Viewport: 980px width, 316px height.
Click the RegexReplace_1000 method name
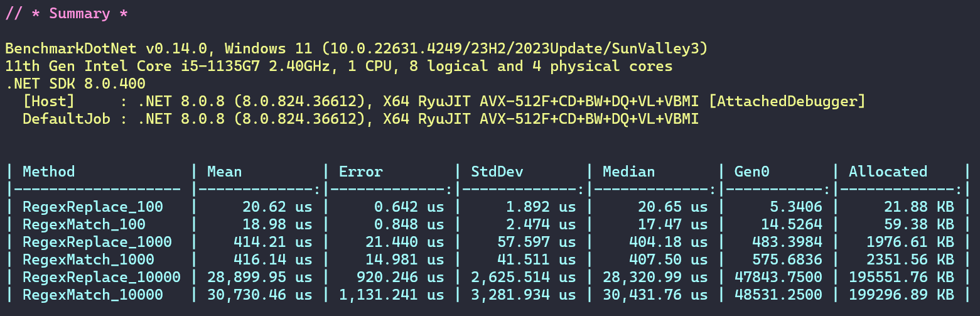(x=97, y=242)
